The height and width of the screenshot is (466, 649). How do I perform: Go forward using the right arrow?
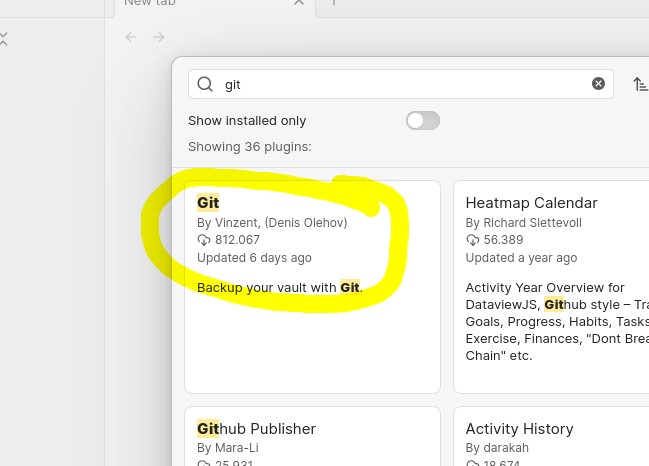pyautogui.click(x=159, y=37)
